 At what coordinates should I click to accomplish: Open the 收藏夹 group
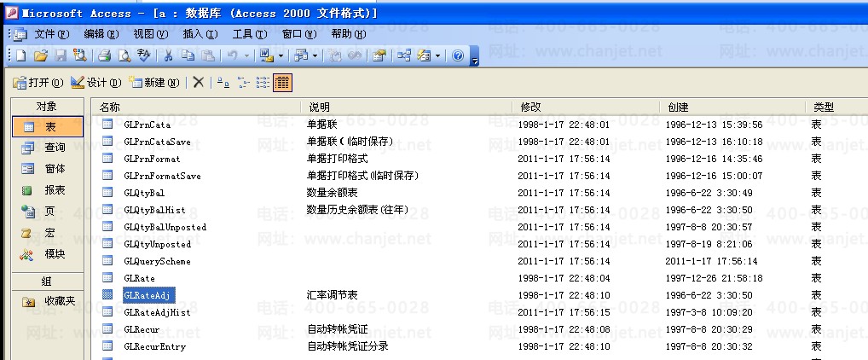48,301
